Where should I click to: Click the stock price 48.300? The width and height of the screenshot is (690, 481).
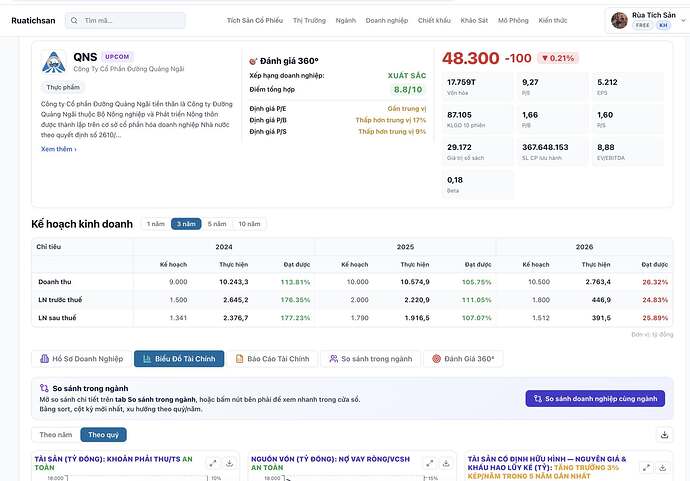click(x=470, y=58)
